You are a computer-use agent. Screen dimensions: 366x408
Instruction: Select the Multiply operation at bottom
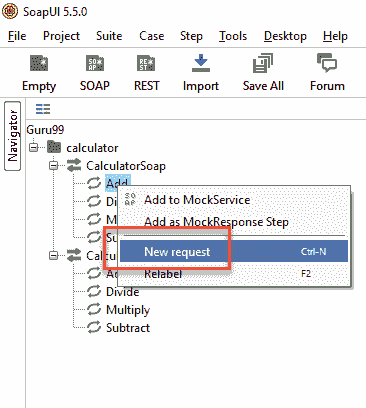tap(128, 310)
